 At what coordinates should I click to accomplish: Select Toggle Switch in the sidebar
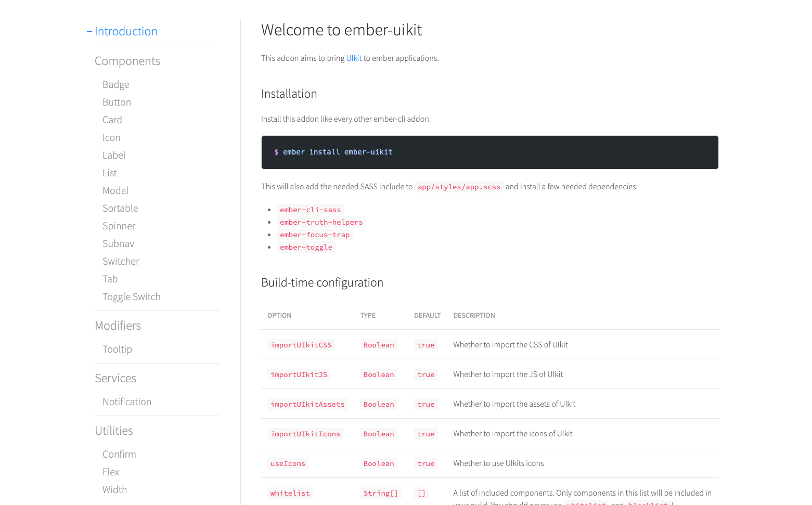132,296
